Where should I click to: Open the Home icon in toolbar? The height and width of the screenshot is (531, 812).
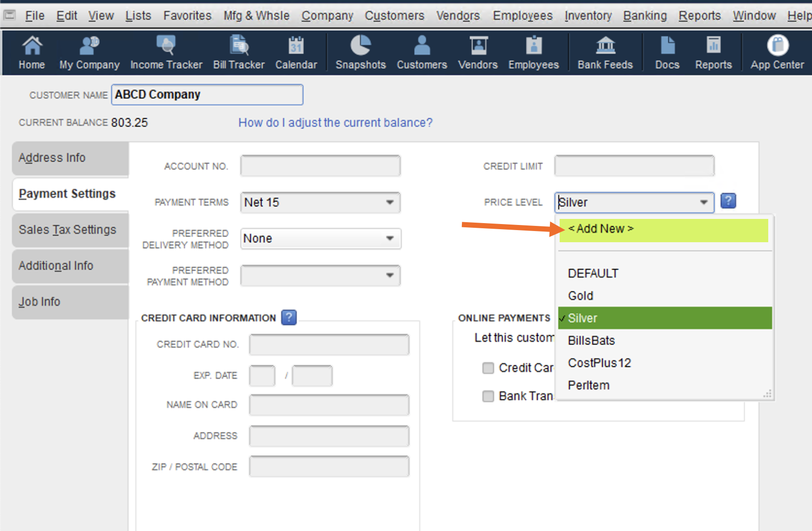32,52
